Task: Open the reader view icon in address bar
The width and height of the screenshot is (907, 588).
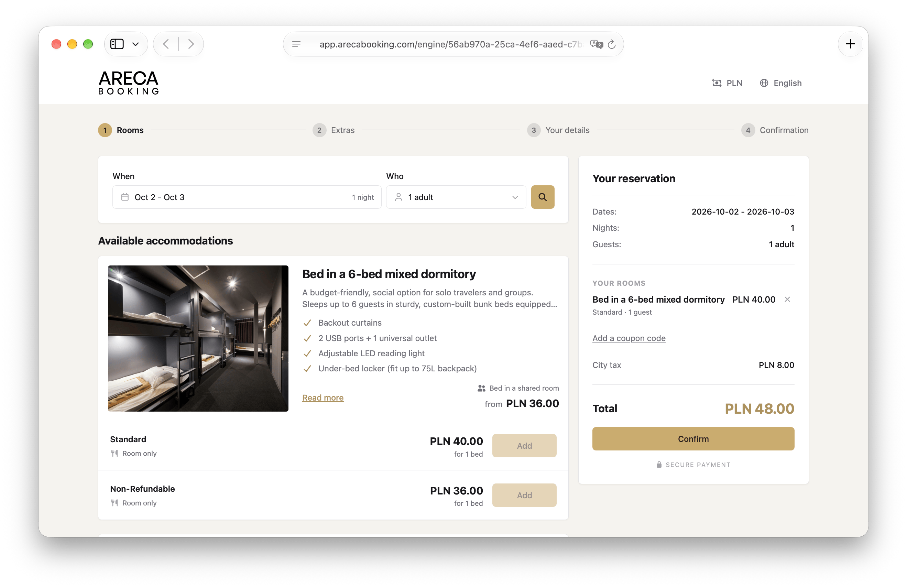Action: pyautogui.click(x=296, y=44)
